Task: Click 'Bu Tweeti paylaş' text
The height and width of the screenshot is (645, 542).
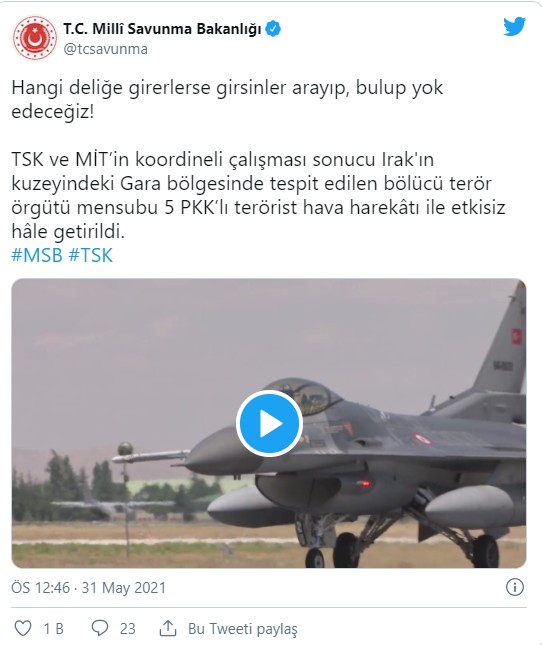Action: click(243, 629)
